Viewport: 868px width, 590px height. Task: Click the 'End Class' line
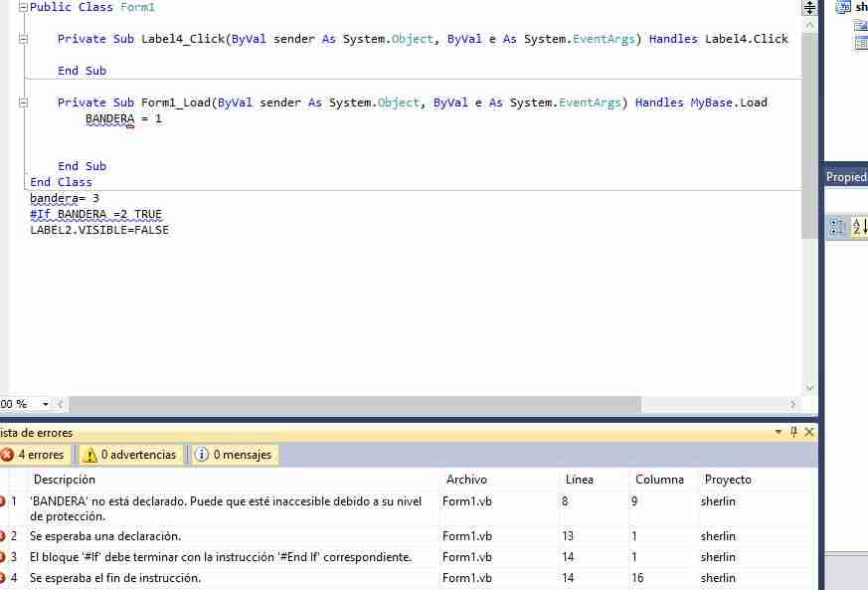tap(61, 182)
